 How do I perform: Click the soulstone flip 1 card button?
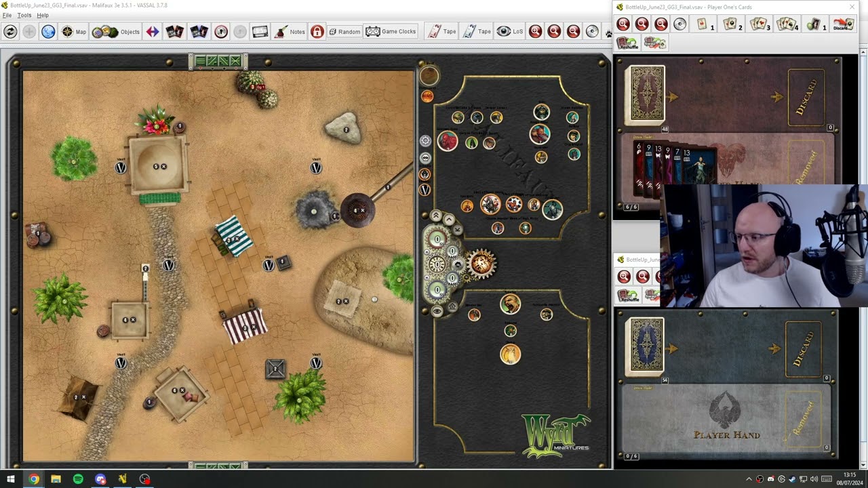pyautogui.click(x=816, y=24)
